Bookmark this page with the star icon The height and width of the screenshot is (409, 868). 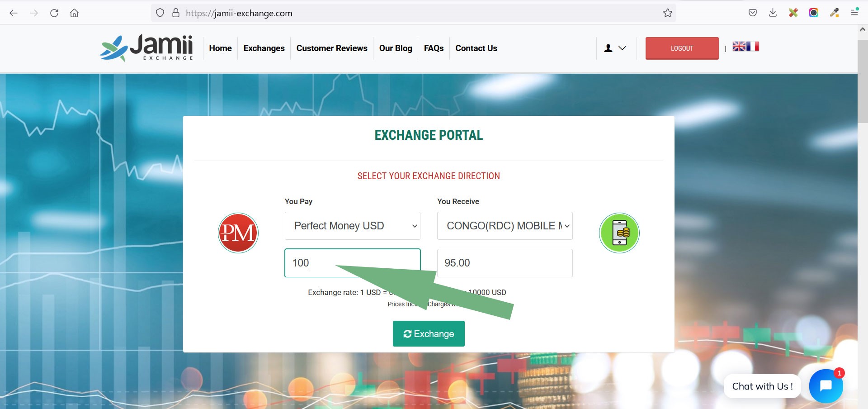tap(668, 13)
